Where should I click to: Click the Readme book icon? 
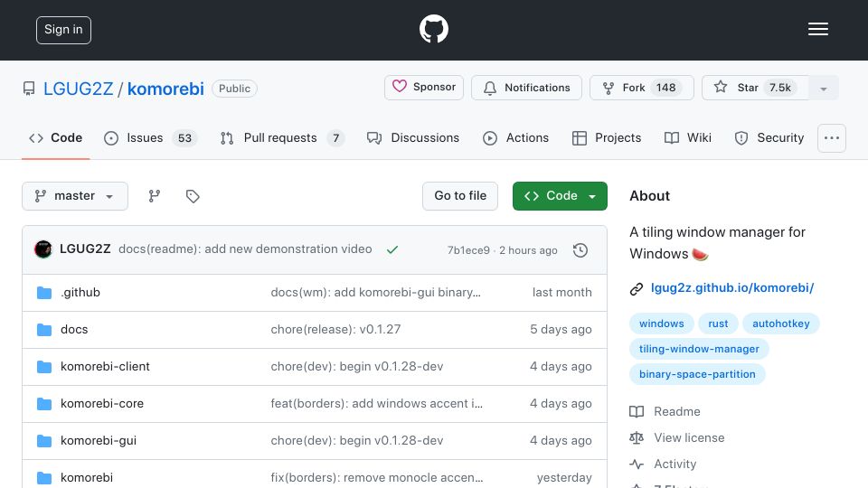pos(637,412)
